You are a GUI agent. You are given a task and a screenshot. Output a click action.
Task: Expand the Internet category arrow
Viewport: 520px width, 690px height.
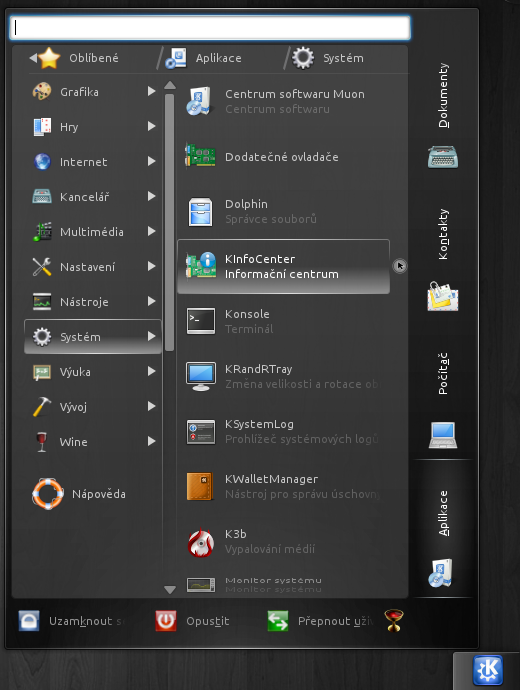pyautogui.click(x=151, y=161)
